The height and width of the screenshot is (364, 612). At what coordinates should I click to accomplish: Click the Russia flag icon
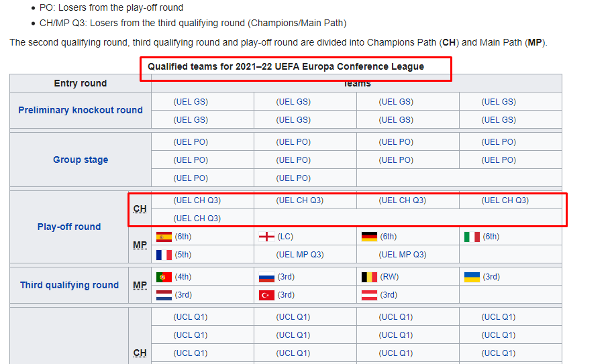[x=266, y=277]
